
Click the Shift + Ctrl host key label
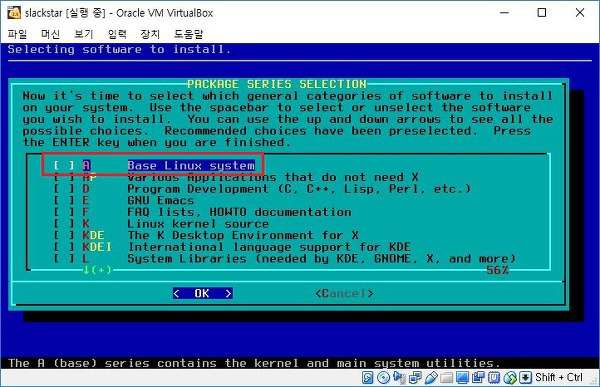click(559, 377)
